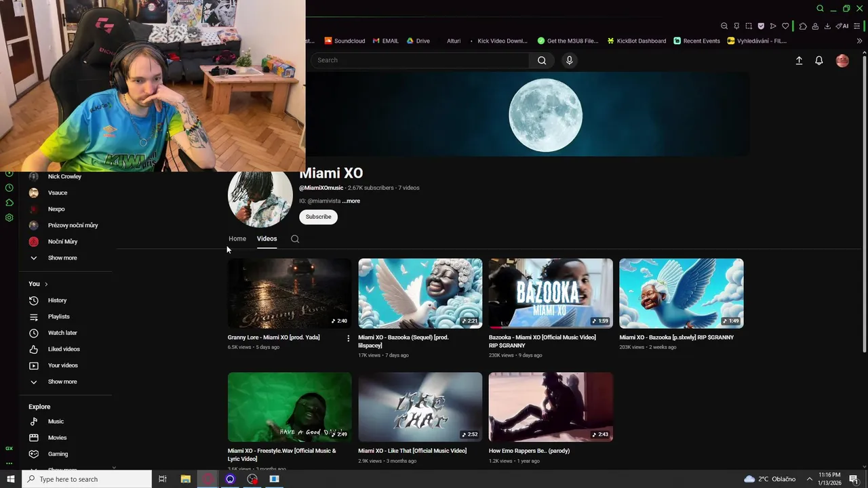Open Drive bookmark
Image resolution: width=868 pixels, height=488 pixels.
point(418,41)
